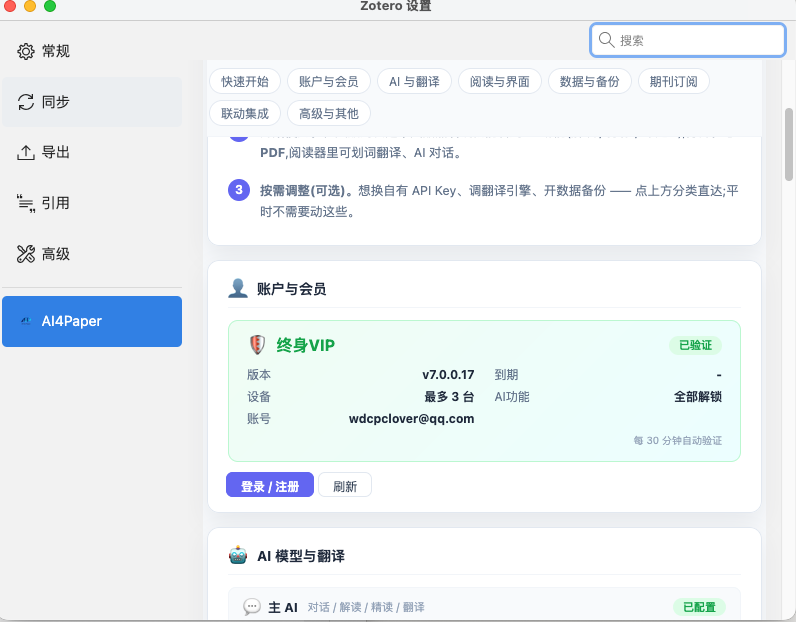Click the robot icon beside AI 模型与翻译

click(238, 555)
